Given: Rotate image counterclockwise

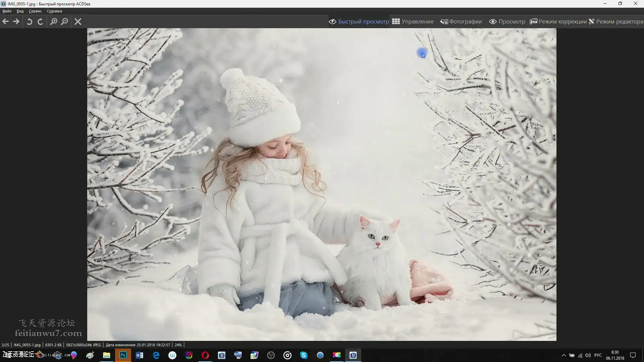Looking at the screenshot, I should (30, 21).
